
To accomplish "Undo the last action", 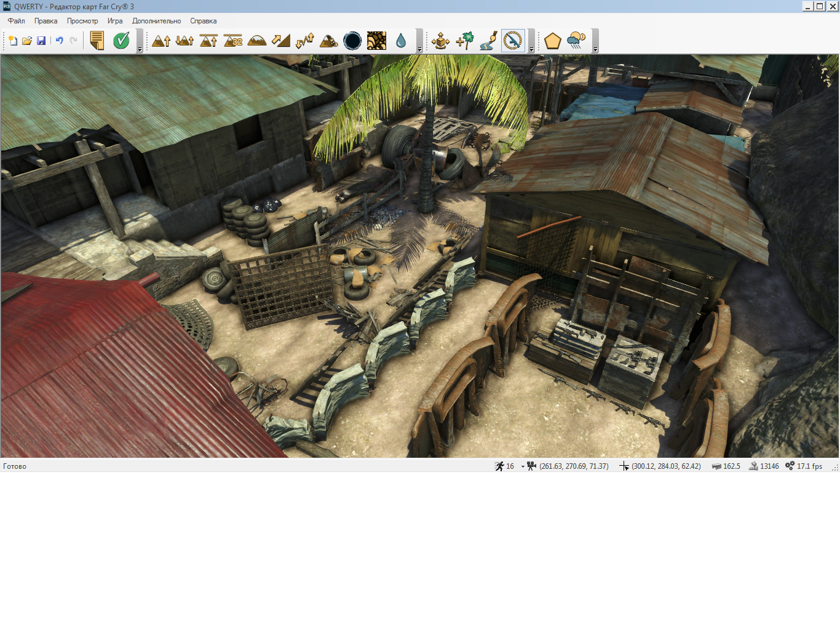I will (x=60, y=41).
